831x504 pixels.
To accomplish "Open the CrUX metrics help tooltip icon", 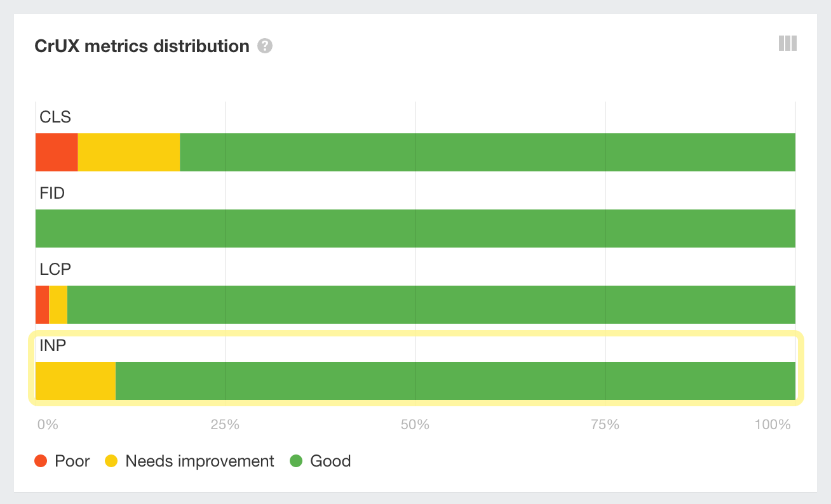I will (x=265, y=46).
